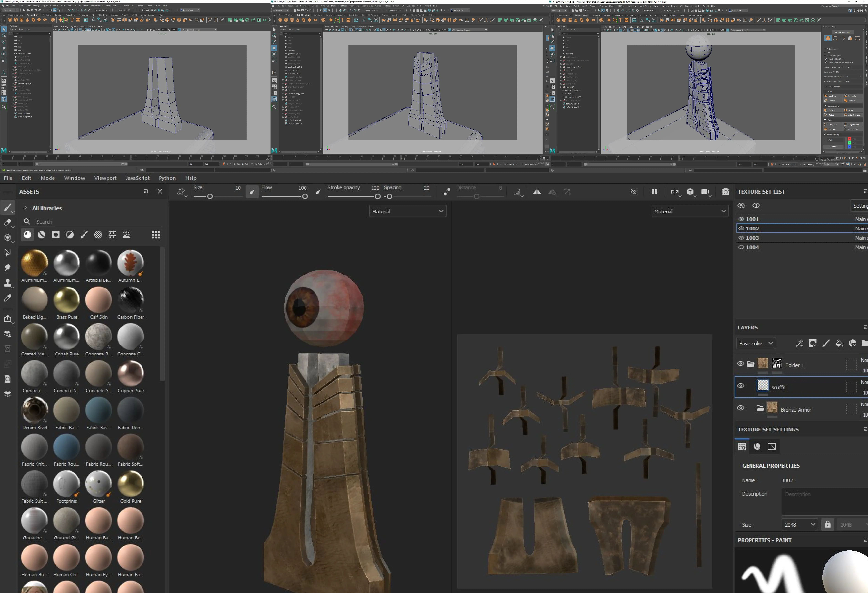Image resolution: width=868 pixels, height=593 pixels.
Task: Open the 3D viewport Material dropdown
Action: 407,211
